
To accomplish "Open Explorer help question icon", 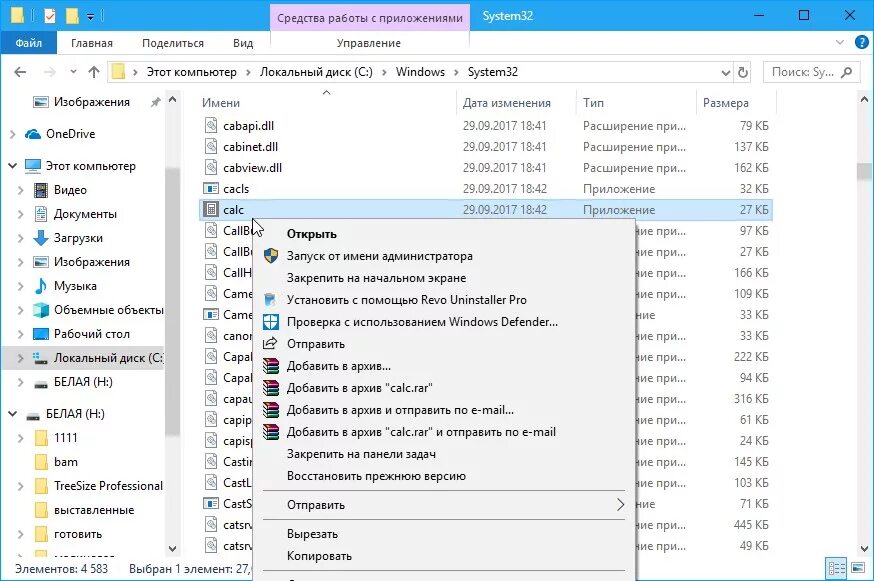I will point(862,42).
